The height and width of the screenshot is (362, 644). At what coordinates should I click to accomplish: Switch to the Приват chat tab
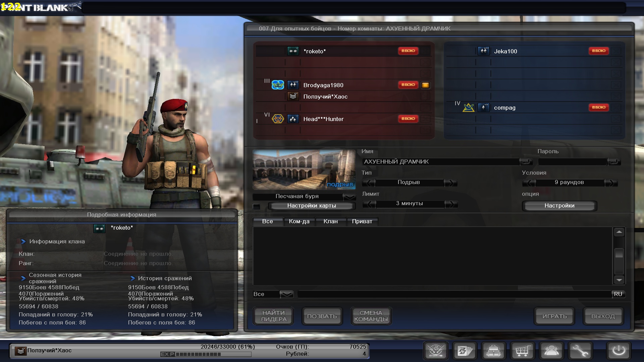tap(362, 221)
